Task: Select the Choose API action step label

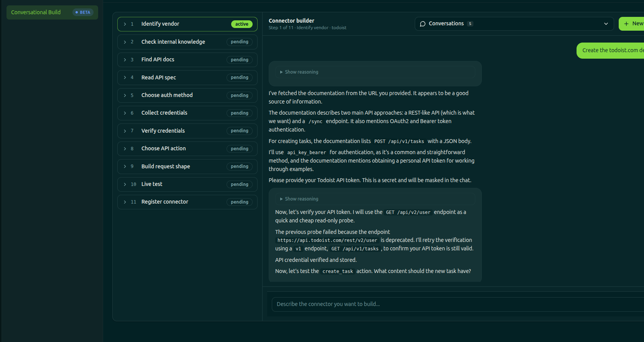Action: (x=164, y=148)
